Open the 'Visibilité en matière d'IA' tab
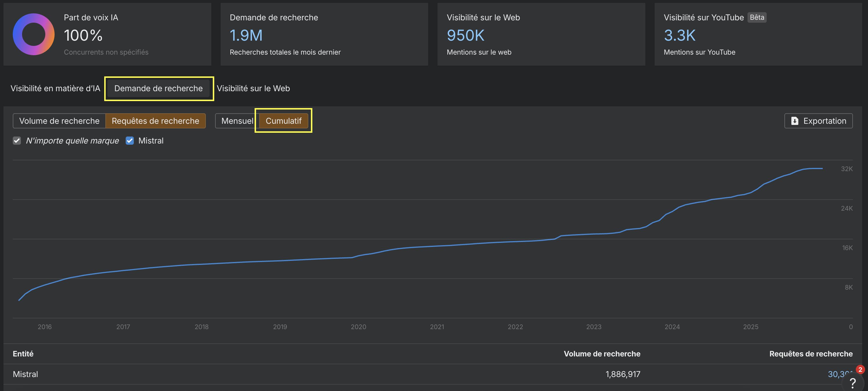This screenshot has width=868, height=391. (55, 88)
